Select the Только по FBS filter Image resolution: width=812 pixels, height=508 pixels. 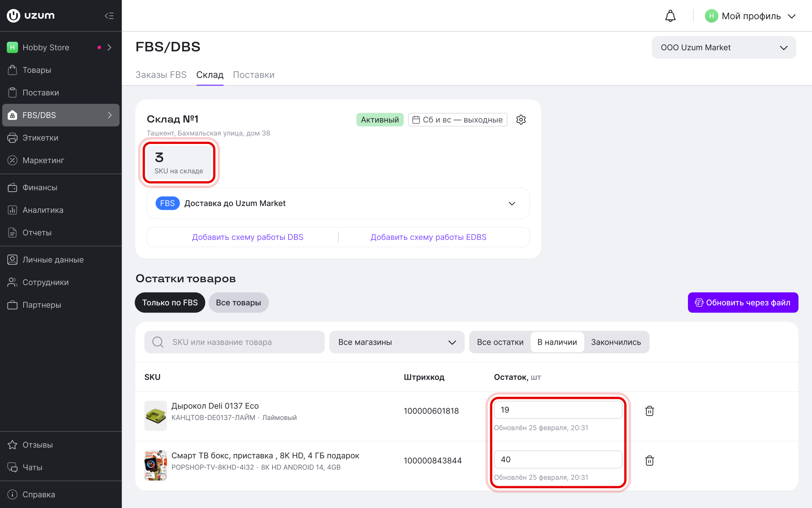[x=170, y=303]
